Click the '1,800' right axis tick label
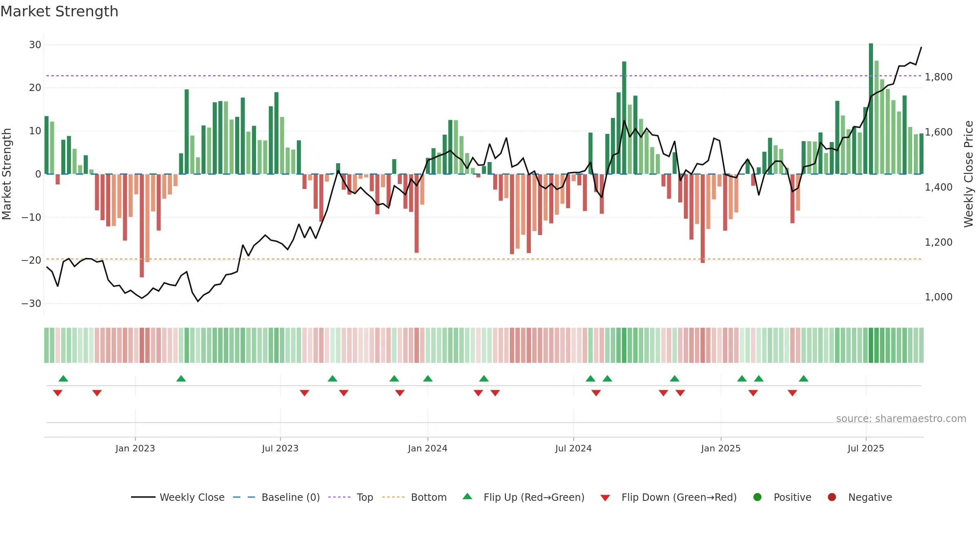980x551 pixels. [x=938, y=77]
